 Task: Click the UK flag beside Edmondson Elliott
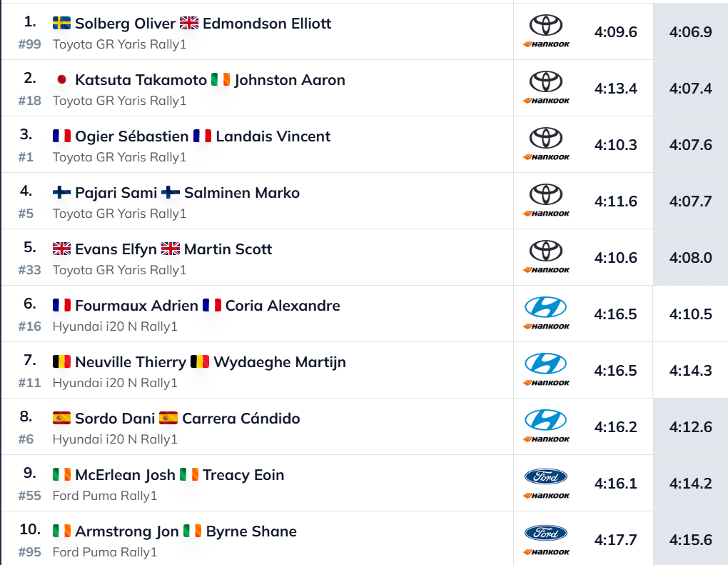point(189,24)
